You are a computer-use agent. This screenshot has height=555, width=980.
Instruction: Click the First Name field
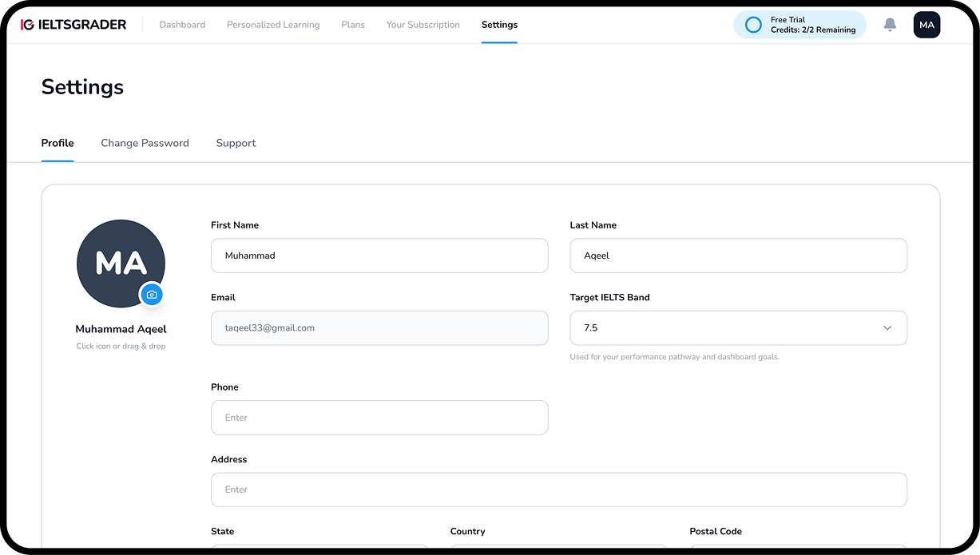point(379,256)
